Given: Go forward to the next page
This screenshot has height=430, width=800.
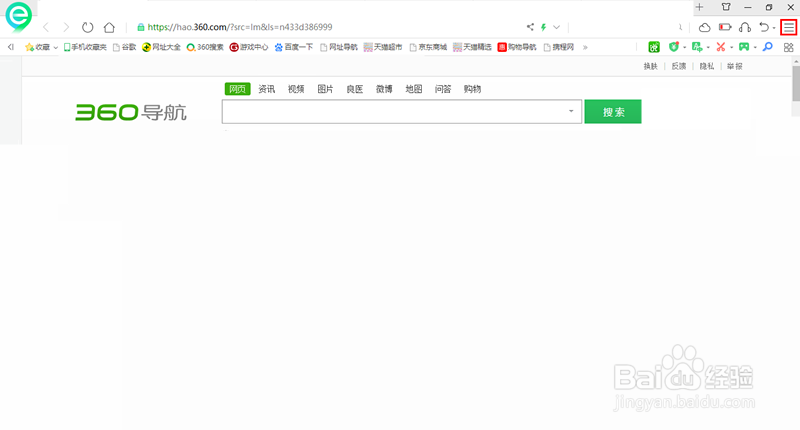Looking at the screenshot, I should [x=66, y=27].
